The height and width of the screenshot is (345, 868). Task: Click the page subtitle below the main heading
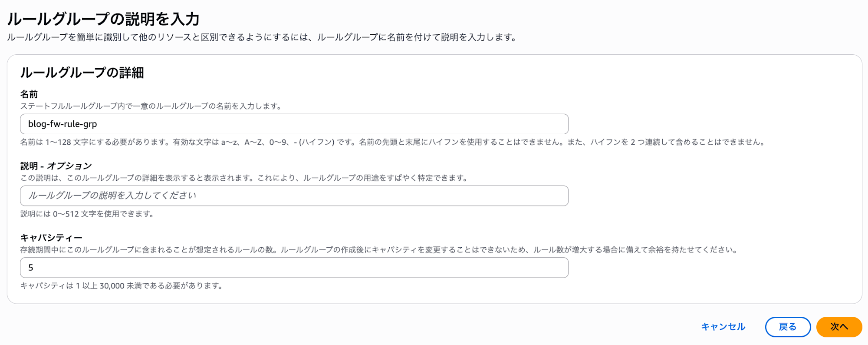261,37
